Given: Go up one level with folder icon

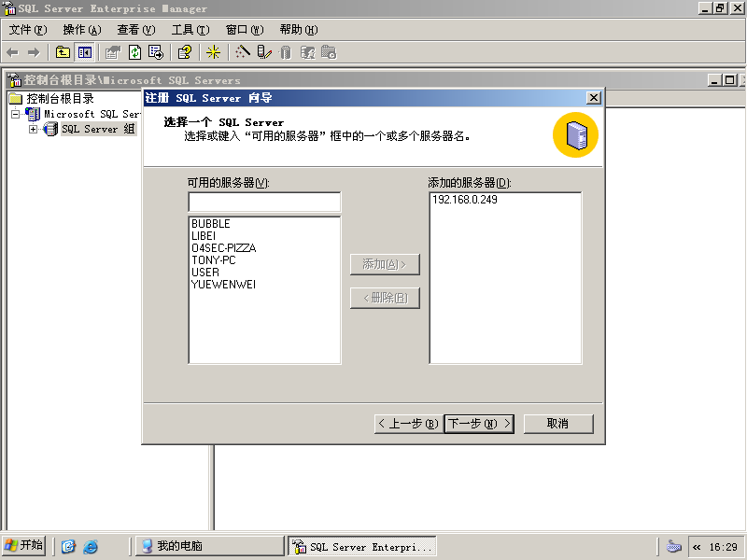Looking at the screenshot, I should point(63,52).
